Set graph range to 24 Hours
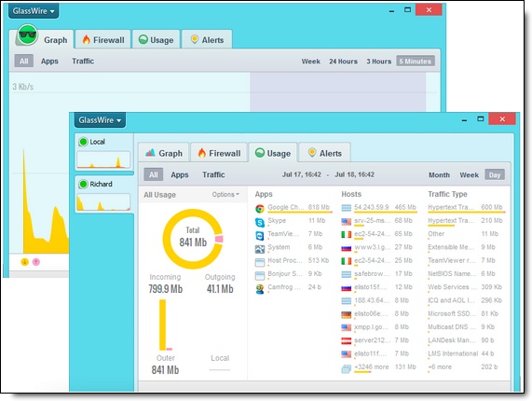 343,62
